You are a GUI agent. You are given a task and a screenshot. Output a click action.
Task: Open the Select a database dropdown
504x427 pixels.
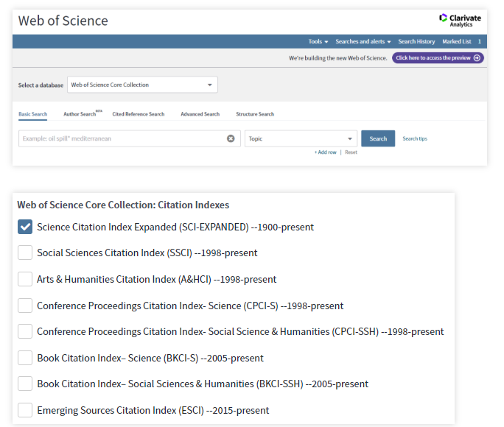tap(142, 85)
